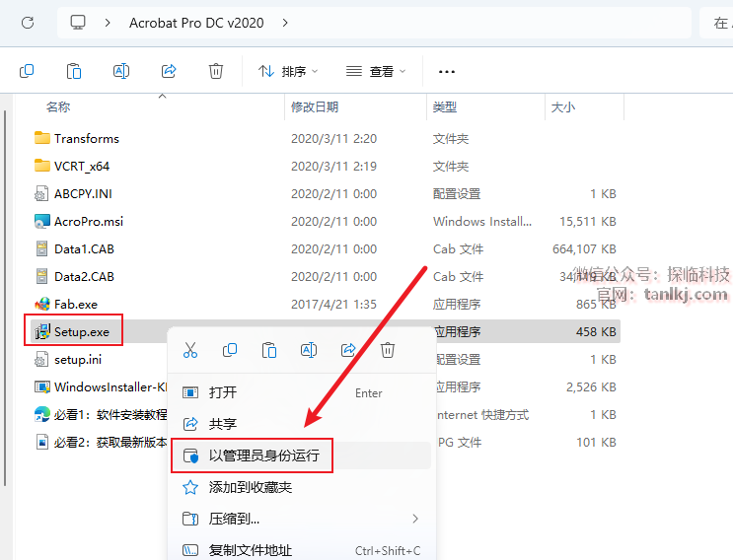This screenshot has width=733, height=560.
Task: Sort by the 修改日期 column header
Action: point(315,106)
